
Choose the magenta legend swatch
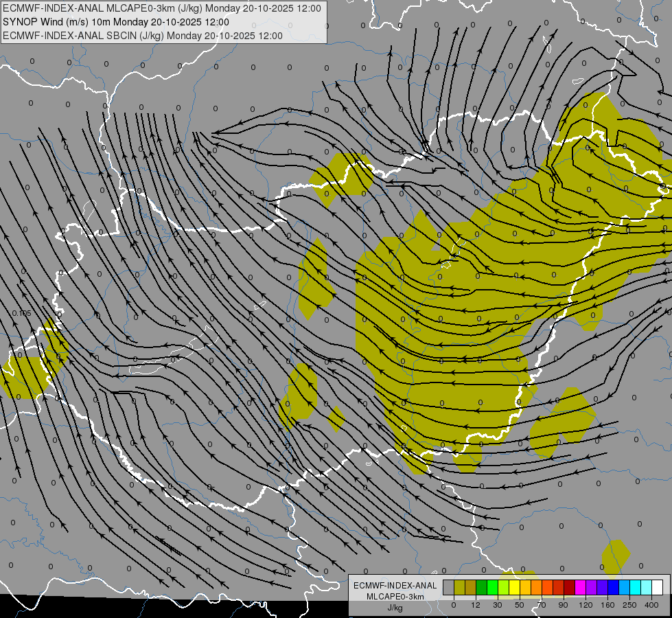pos(581,587)
